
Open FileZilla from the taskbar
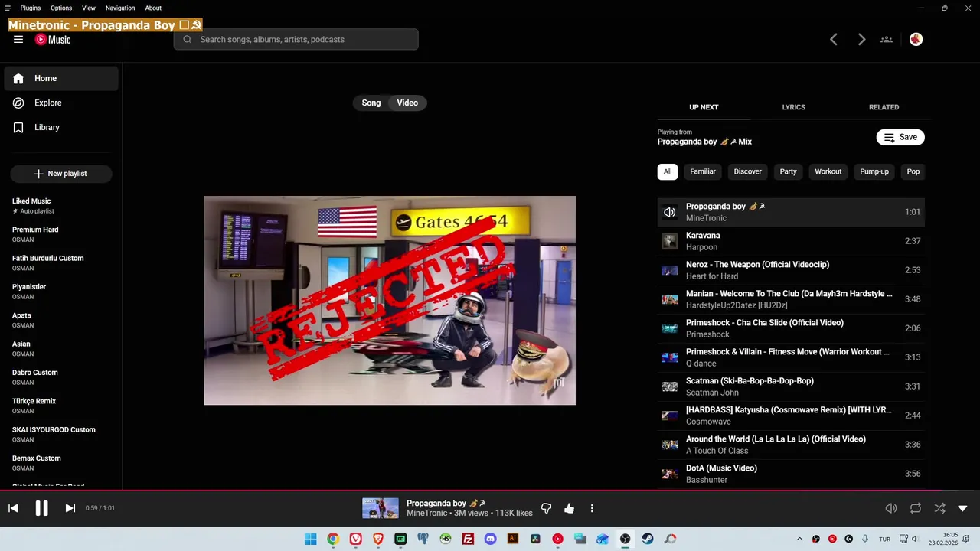[x=468, y=539]
